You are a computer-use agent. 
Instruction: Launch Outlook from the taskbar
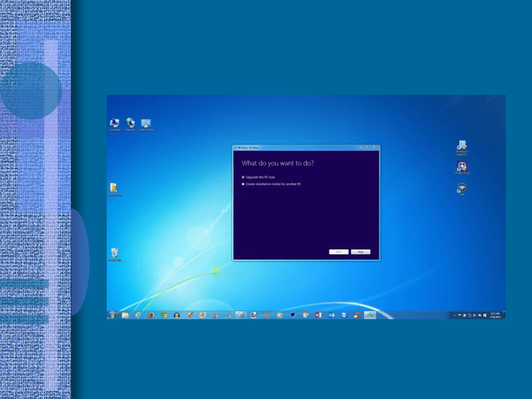coord(331,315)
